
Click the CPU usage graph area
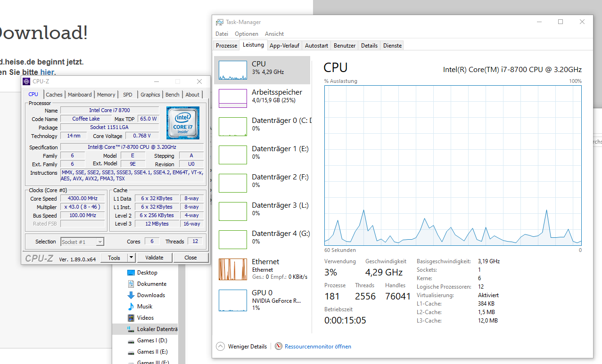pos(453,165)
